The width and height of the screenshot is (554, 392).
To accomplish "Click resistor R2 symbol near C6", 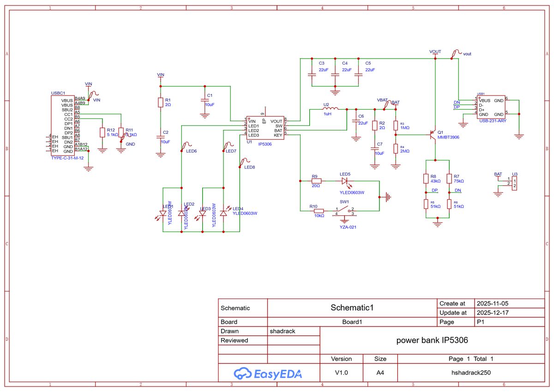I will pos(374,125).
